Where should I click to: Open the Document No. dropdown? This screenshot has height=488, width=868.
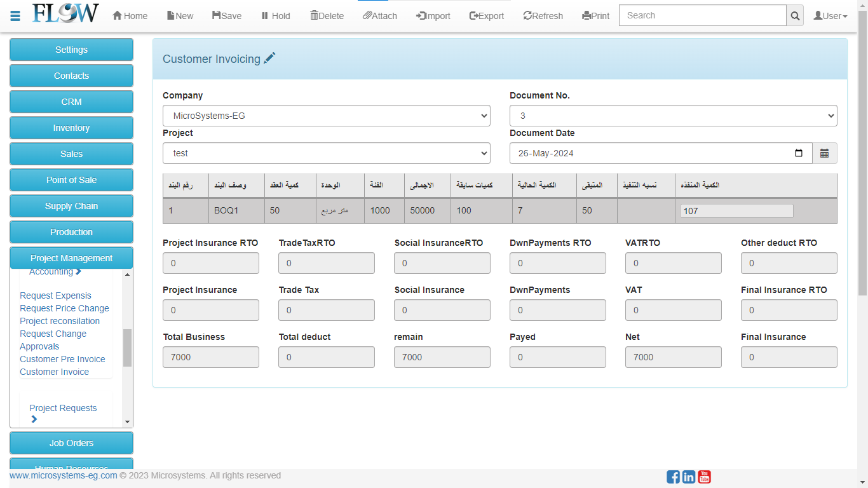tap(673, 116)
